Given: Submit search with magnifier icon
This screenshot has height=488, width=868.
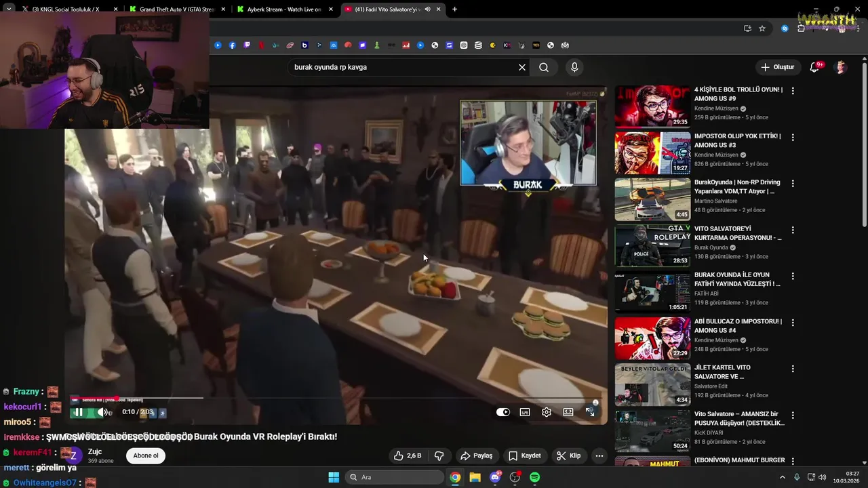Looking at the screenshot, I should [544, 67].
